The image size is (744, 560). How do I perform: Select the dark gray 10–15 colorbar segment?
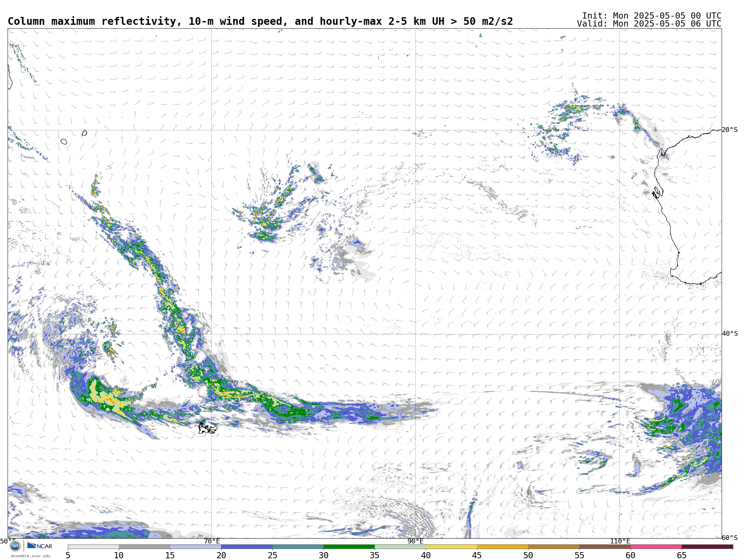(144, 547)
